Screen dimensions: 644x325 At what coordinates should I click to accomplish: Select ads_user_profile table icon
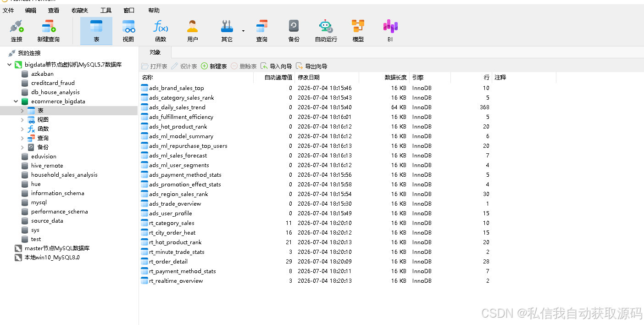(144, 213)
